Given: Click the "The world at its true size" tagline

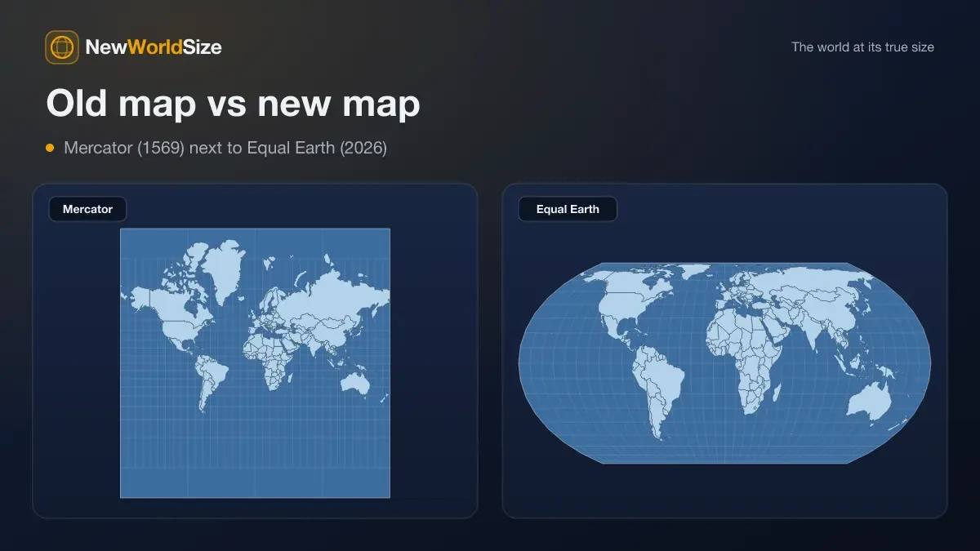Looking at the screenshot, I should [862, 47].
